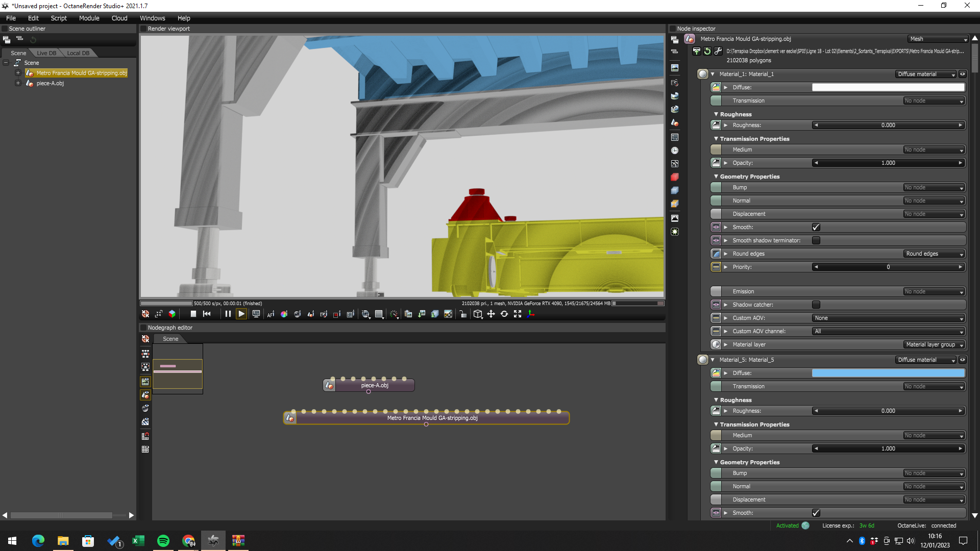Select the move gizmo tool in the viewport toolbar

click(x=491, y=314)
